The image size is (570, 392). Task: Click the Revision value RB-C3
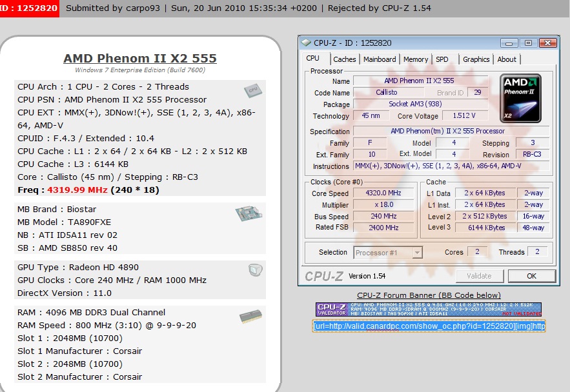point(532,154)
